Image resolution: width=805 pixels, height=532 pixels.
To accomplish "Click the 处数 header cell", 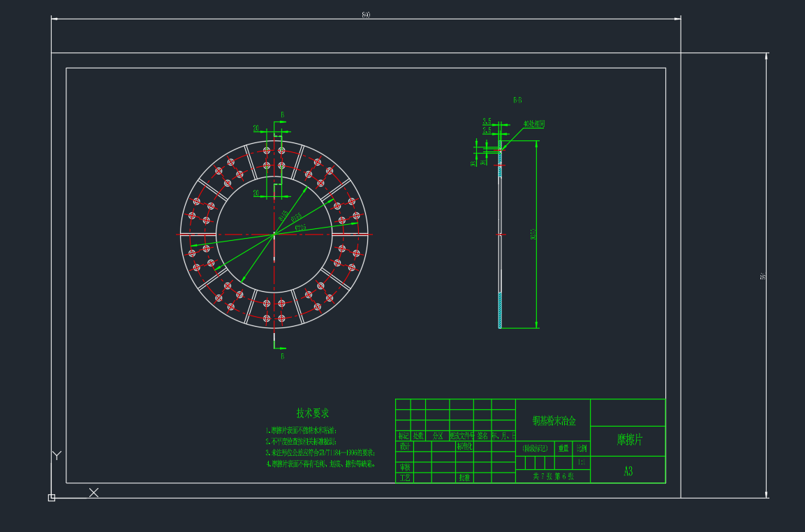I will 418,436.
